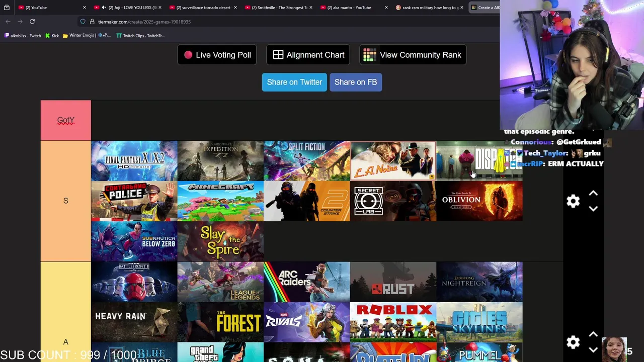Open aikobliss - Twitch bookmark
Viewport: 644px width, 362px height.
[23, 36]
